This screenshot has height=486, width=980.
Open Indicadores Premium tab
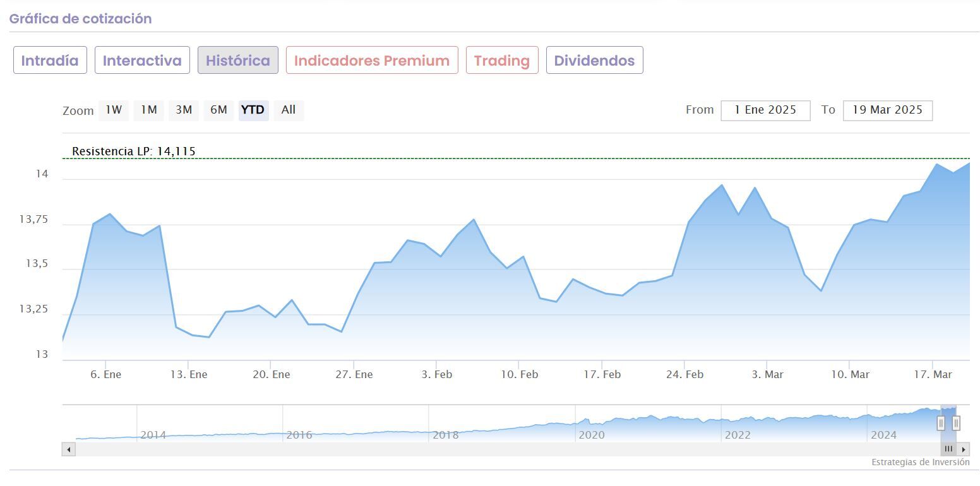coord(372,61)
